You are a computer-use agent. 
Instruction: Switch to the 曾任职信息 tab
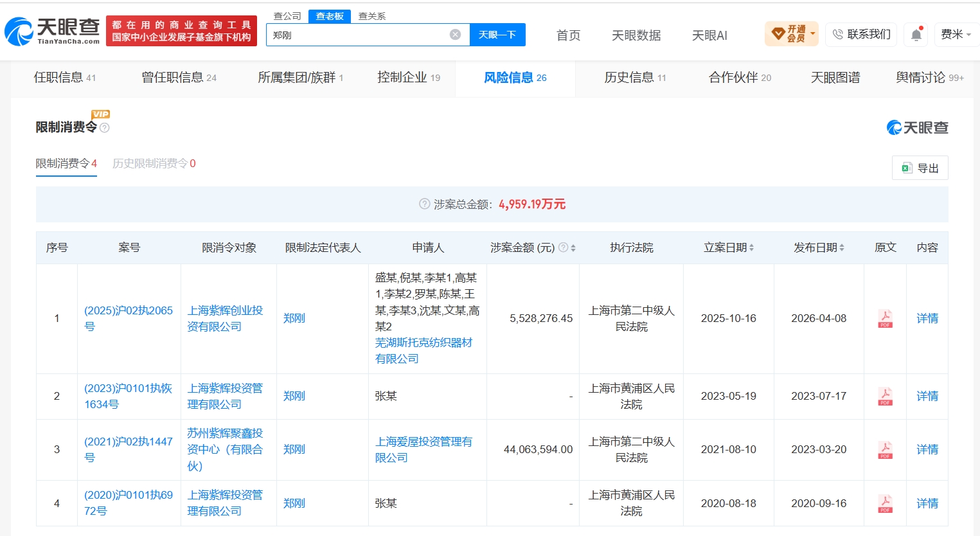tap(179, 78)
